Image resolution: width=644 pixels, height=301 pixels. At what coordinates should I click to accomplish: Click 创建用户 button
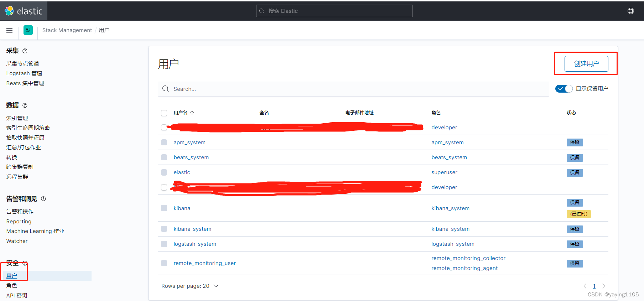(x=586, y=64)
